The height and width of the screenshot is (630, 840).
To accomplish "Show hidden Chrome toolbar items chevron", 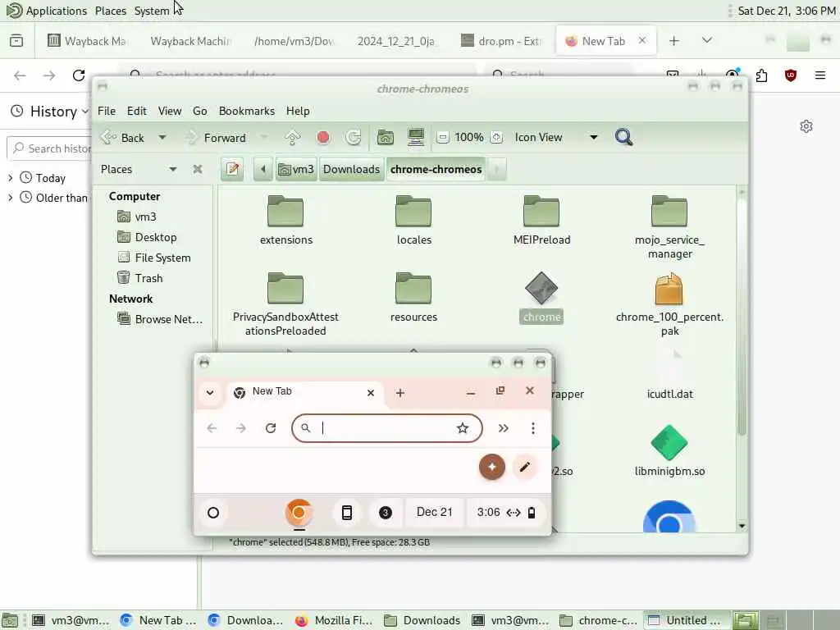I will pyautogui.click(x=503, y=428).
